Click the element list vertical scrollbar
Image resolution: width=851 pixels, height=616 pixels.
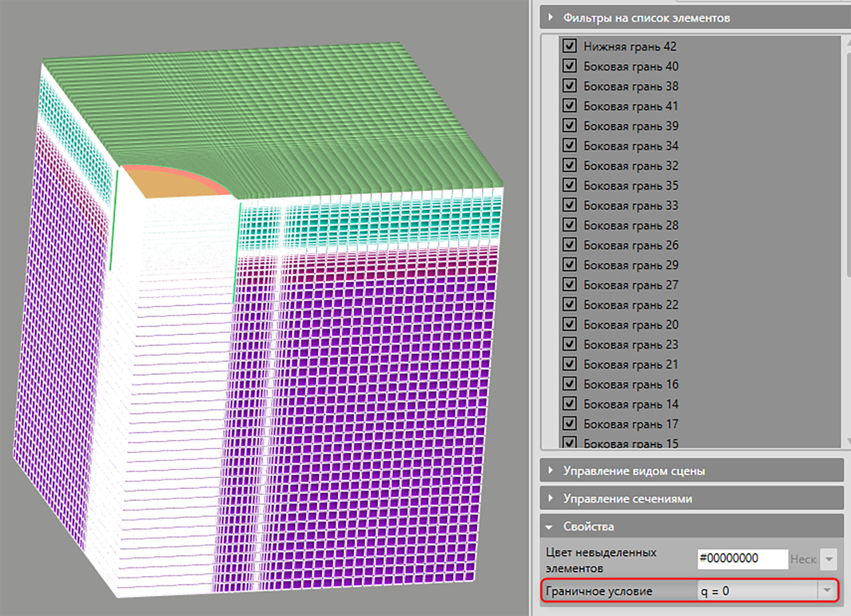(848, 164)
